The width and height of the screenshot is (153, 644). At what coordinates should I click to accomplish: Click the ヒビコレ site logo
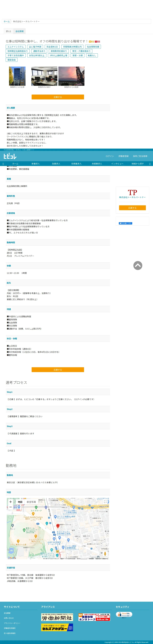click(10, 156)
